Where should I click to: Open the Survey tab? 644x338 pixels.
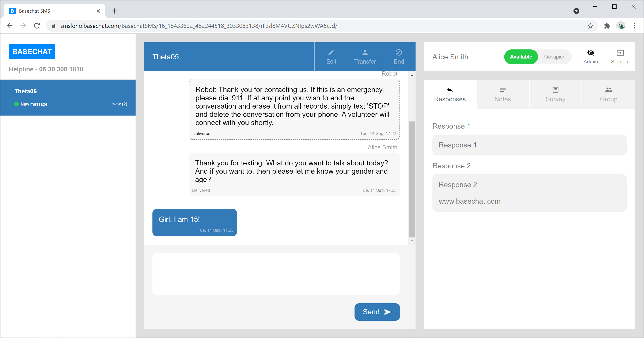pyautogui.click(x=555, y=95)
